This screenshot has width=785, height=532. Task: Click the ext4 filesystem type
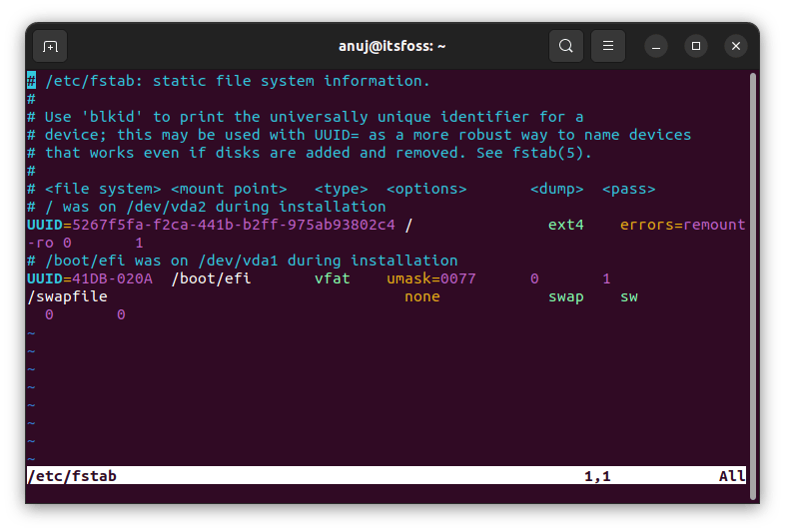(x=565, y=225)
